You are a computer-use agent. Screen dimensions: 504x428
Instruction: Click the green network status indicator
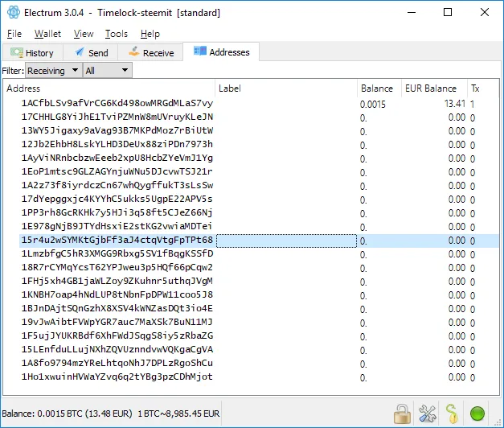coord(477,414)
